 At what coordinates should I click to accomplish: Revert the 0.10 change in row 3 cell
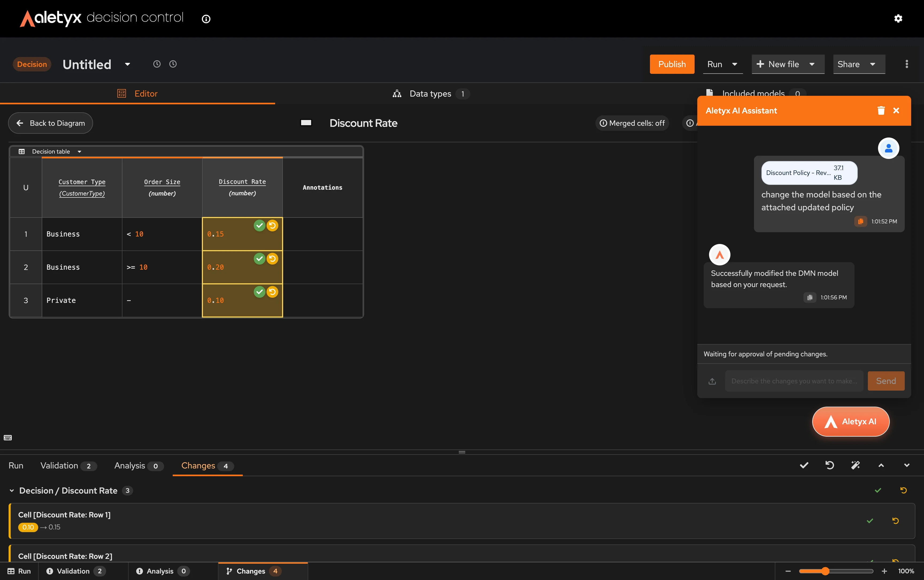pos(272,292)
